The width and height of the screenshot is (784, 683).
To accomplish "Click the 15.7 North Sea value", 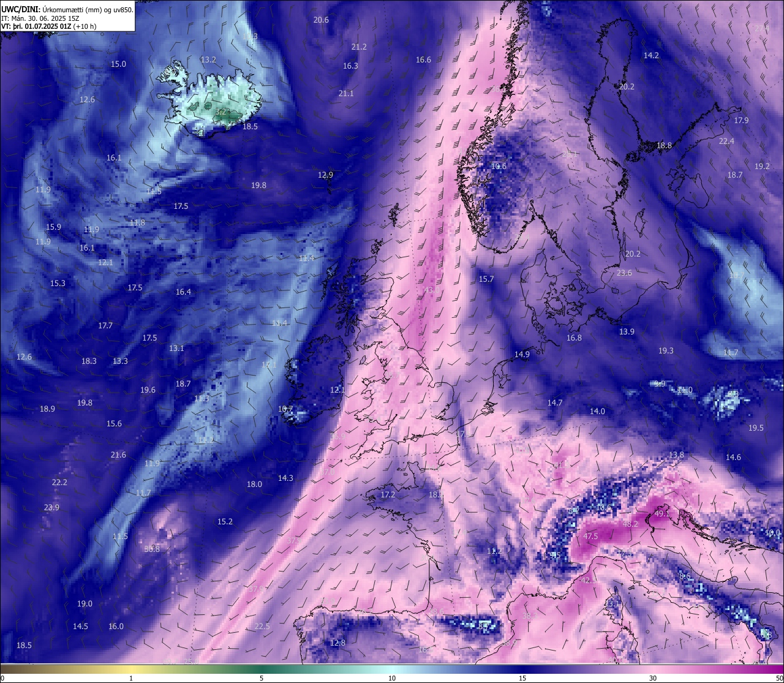I will click(x=486, y=279).
